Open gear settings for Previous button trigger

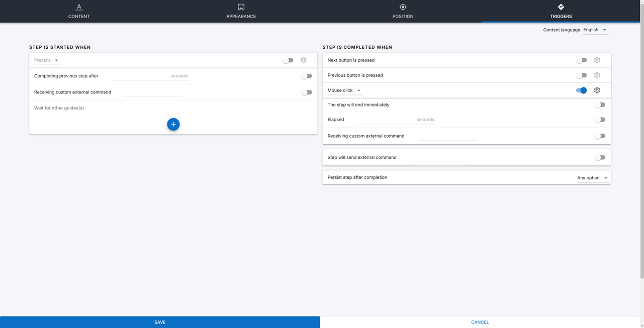pyautogui.click(x=597, y=75)
